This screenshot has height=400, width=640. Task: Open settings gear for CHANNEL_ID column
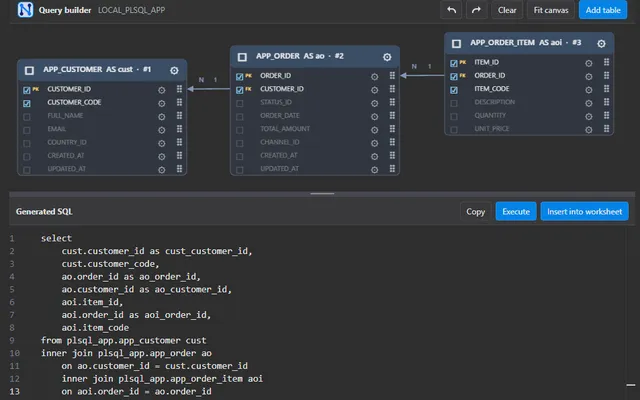click(x=374, y=143)
